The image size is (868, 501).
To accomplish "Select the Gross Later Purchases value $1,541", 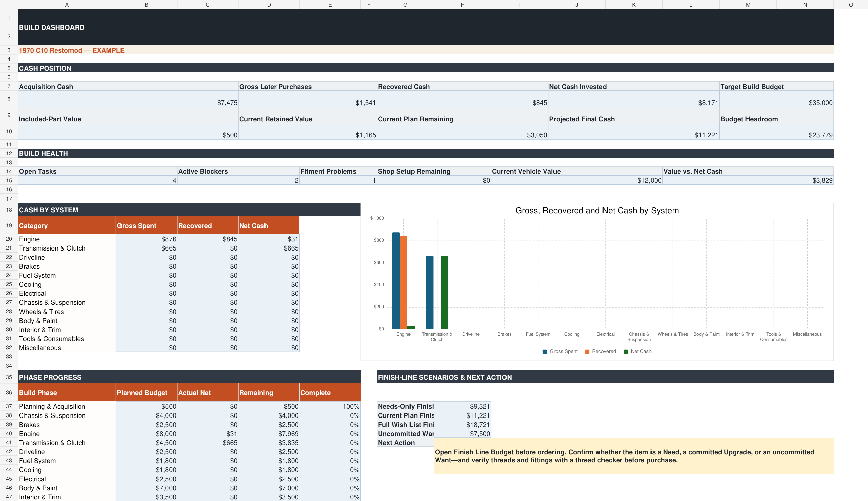I will (x=307, y=99).
